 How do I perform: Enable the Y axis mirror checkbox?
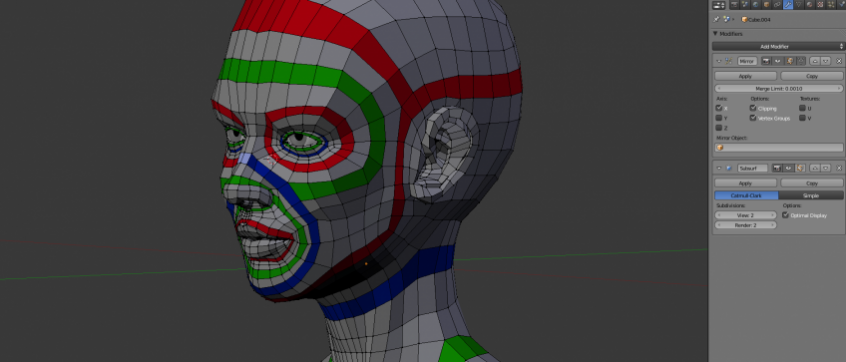pyautogui.click(x=719, y=118)
